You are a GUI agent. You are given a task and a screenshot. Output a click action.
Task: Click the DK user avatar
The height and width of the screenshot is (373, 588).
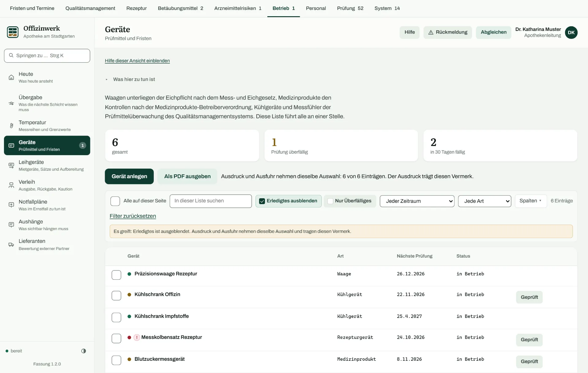click(571, 32)
